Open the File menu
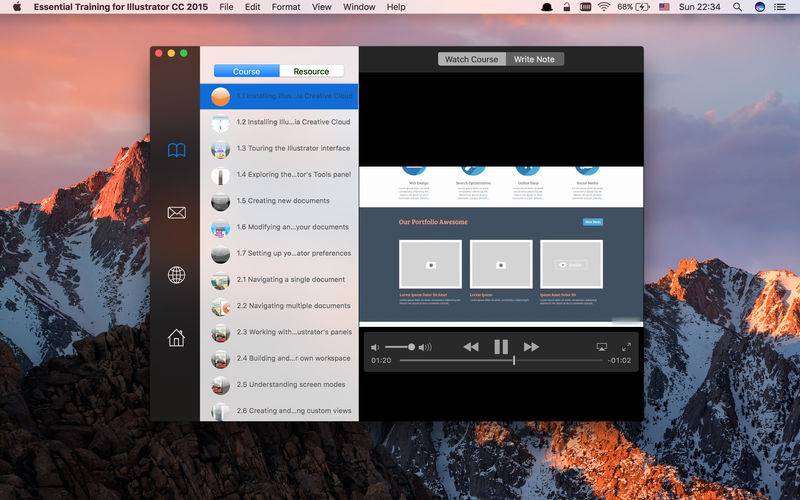 coord(226,7)
